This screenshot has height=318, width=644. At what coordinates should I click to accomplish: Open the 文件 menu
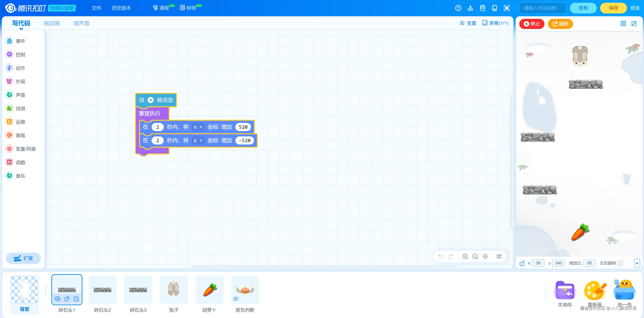tap(96, 8)
